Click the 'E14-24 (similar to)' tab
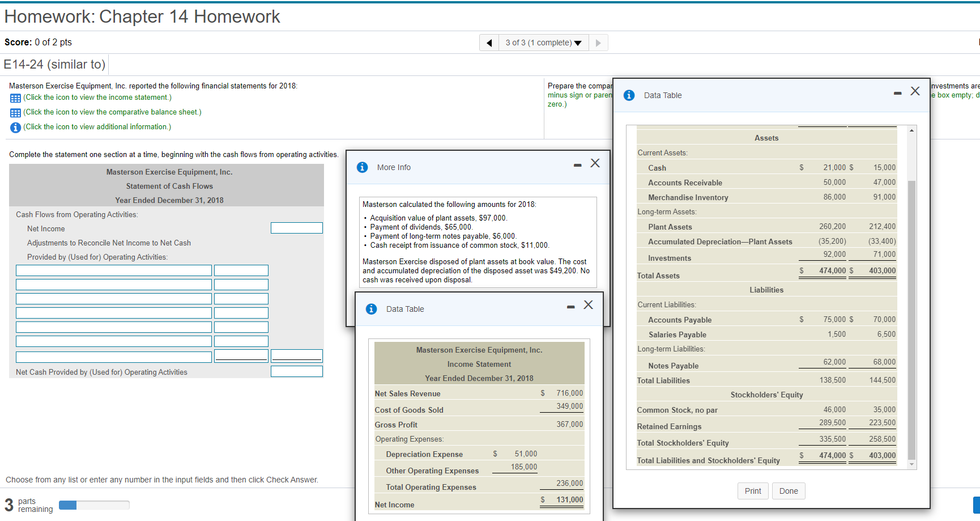 (x=54, y=65)
